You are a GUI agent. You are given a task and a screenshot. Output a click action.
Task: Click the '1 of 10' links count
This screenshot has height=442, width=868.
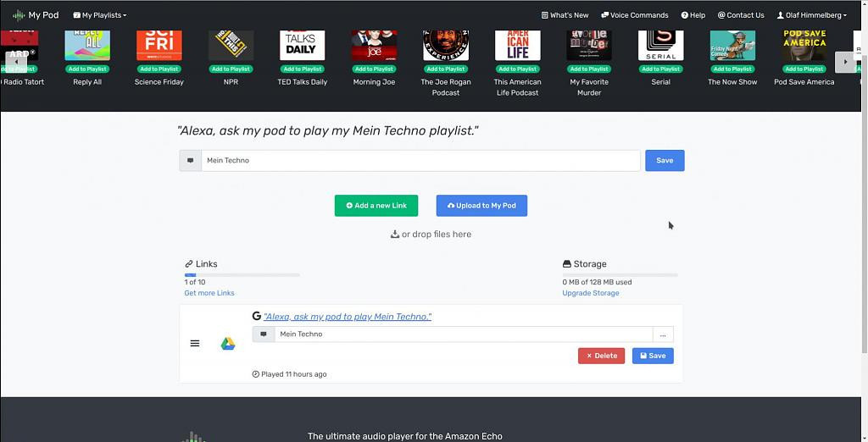click(x=195, y=282)
